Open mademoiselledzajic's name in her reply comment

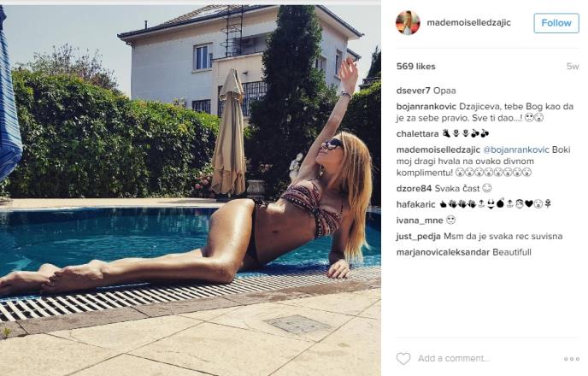click(x=438, y=150)
